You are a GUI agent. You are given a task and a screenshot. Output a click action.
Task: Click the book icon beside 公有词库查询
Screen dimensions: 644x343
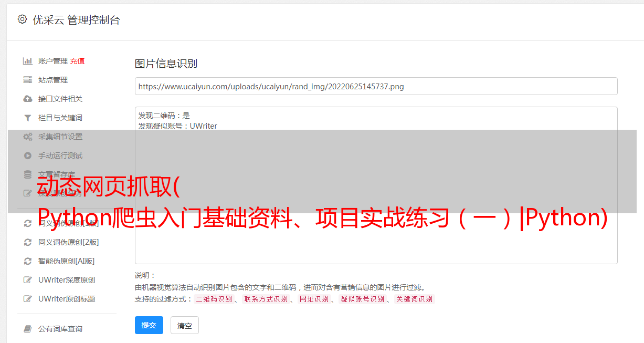(28, 329)
